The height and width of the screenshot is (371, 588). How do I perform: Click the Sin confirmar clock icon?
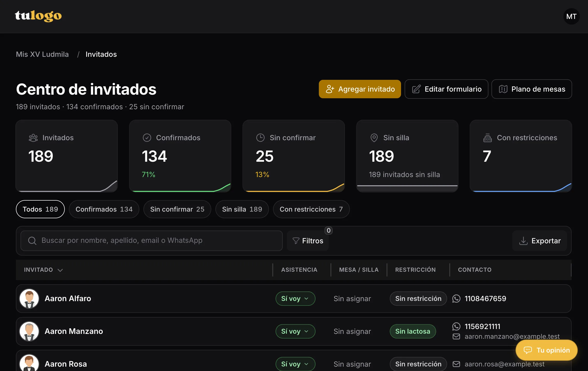(x=260, y=138)
